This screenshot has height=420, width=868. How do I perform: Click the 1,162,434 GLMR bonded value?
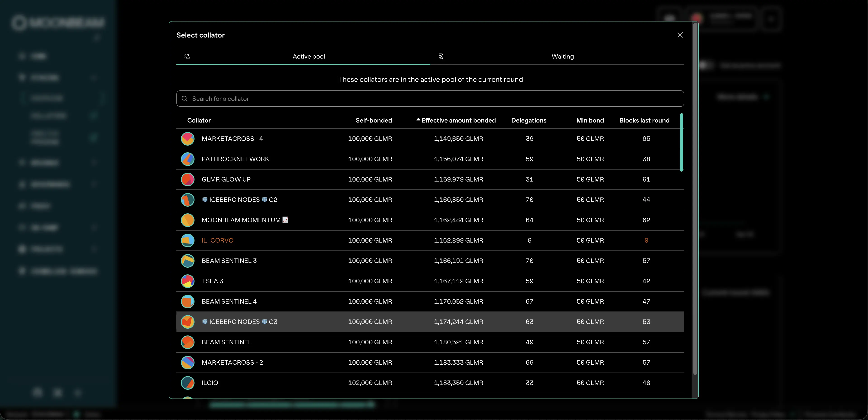pos(458,220)
